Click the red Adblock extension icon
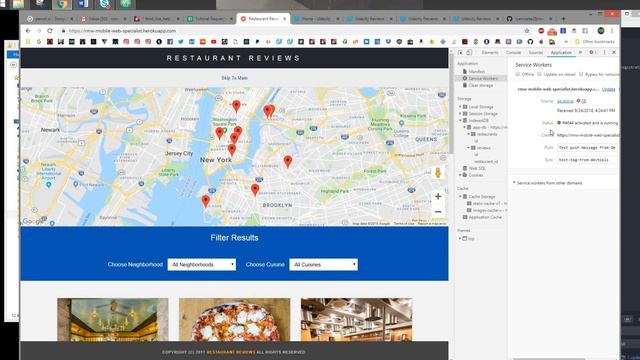Image resolution: width=640 pixels, height=360 pixels. point(541,31)
